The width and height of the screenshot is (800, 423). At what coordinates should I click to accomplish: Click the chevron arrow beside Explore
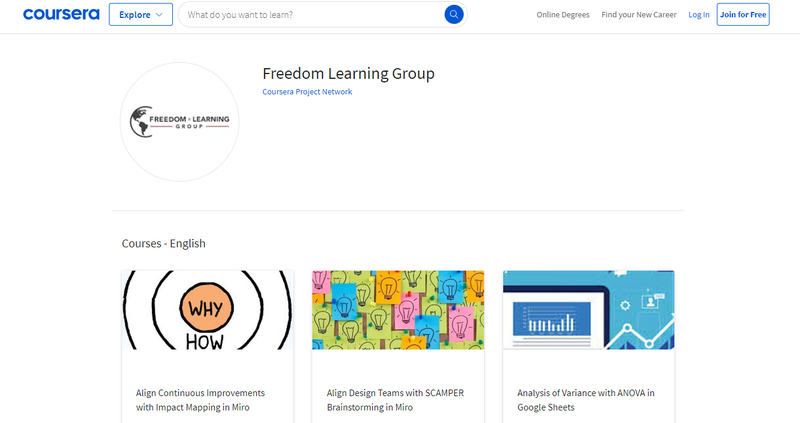tap(157, 15)
